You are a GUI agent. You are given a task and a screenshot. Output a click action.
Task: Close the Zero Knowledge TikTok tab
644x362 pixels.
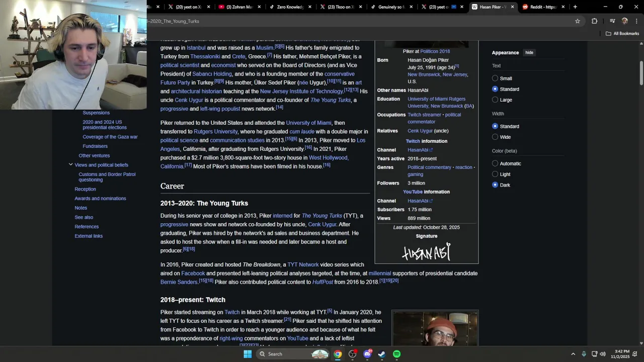(x=310, y=7)
